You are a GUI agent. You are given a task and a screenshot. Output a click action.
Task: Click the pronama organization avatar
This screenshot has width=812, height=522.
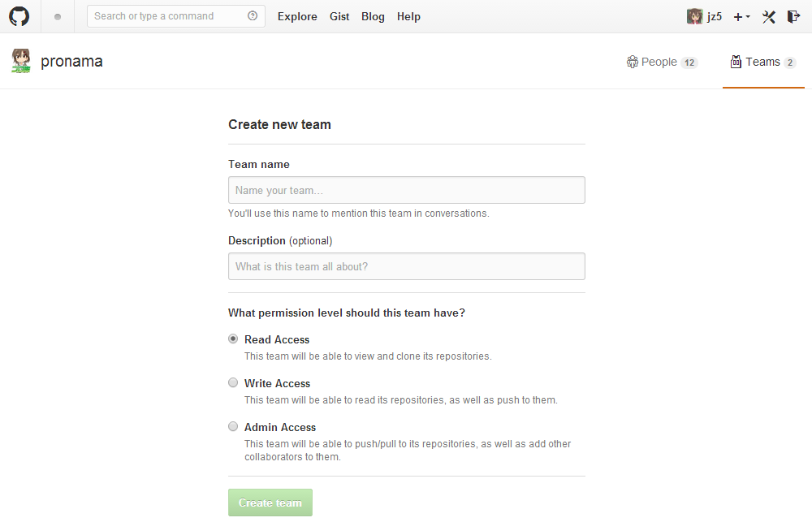coord(21,61)
